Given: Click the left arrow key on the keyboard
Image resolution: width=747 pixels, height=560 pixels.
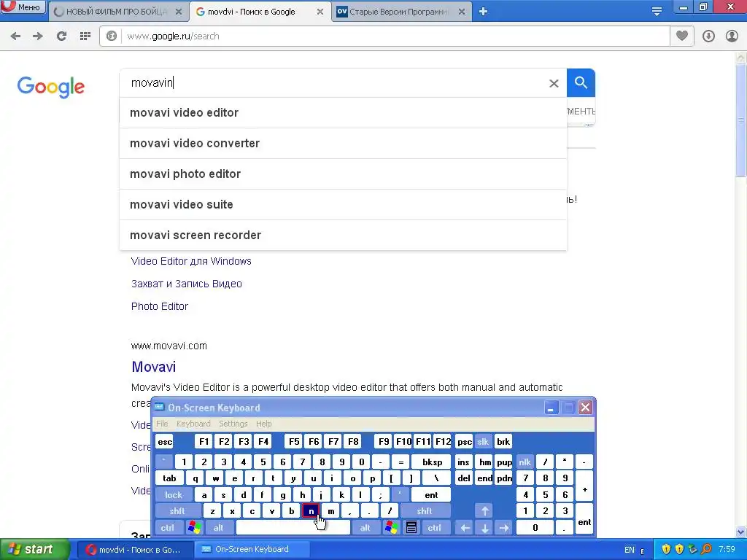Looking at the screenshot, I should tap(465, 528).
